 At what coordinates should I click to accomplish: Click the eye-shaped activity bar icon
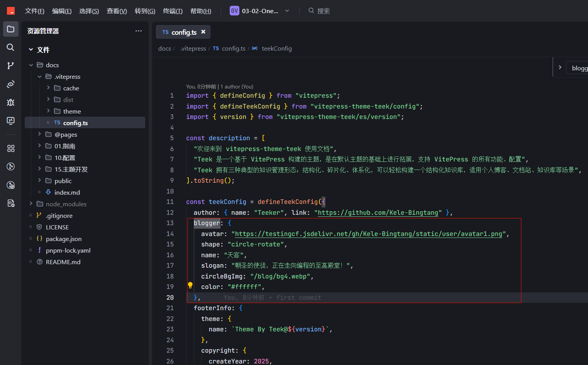(11, 84)
